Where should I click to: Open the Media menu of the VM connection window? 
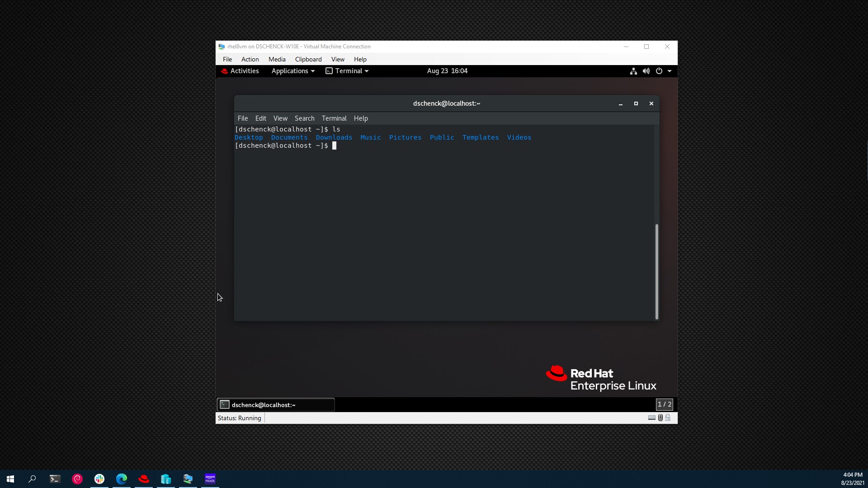click(277, 59)
